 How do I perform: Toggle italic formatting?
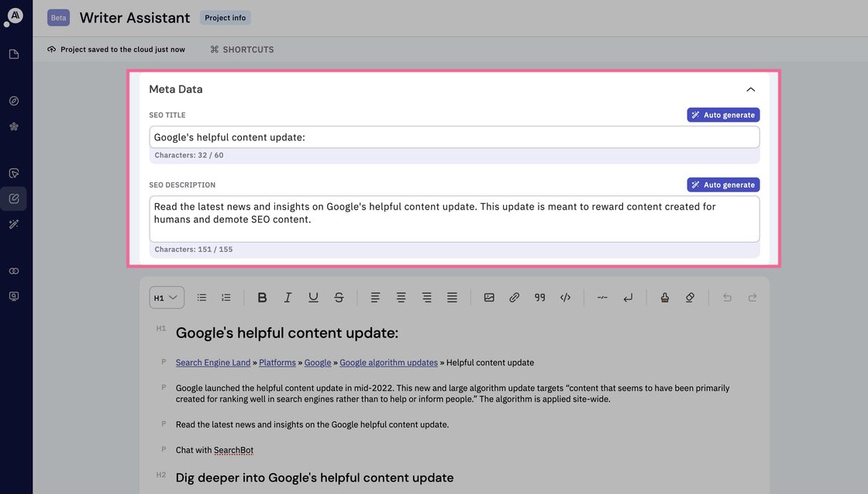click(x=288, y=297)
